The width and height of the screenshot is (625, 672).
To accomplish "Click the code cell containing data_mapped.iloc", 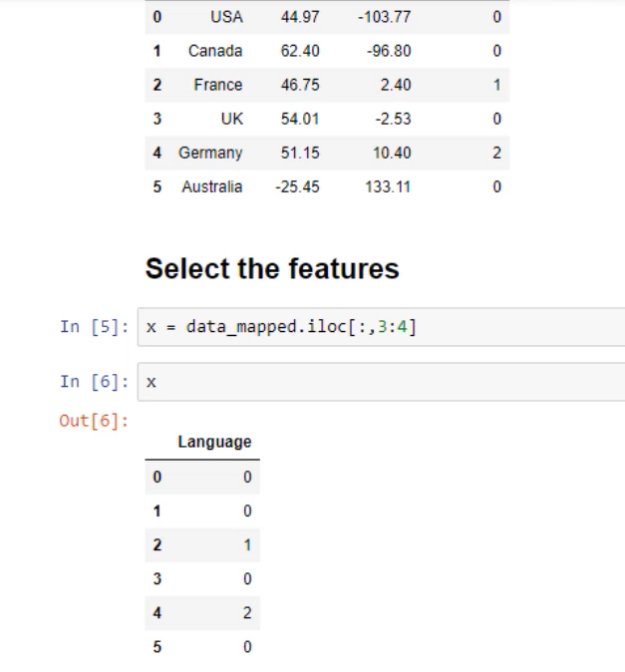I will (x=379, y=327).
